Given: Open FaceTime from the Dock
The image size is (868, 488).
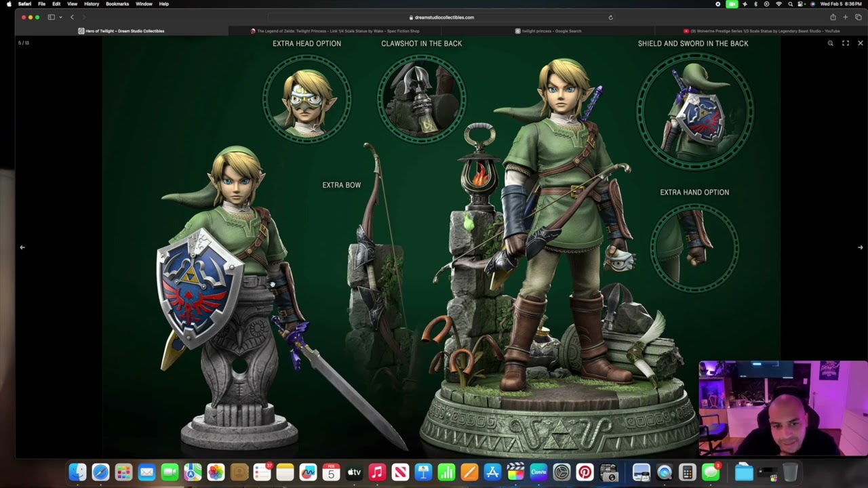Looking at the screenshot, I should pyautogui.click(x=170, y=472).
